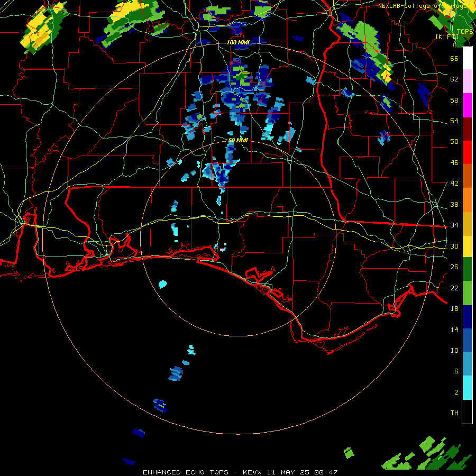Click the small pink echo near the coastline

[x=223, y=249]
